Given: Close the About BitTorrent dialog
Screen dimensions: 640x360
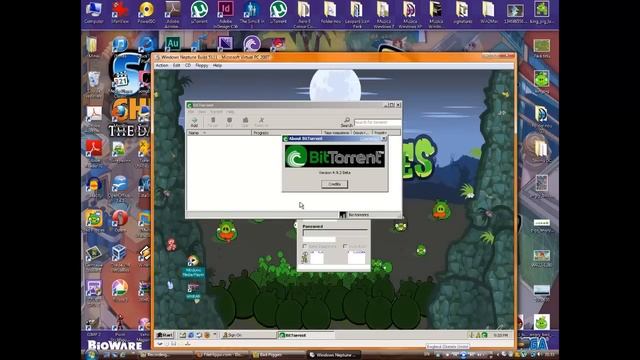Looking at the screenshot, I should 384,139.
